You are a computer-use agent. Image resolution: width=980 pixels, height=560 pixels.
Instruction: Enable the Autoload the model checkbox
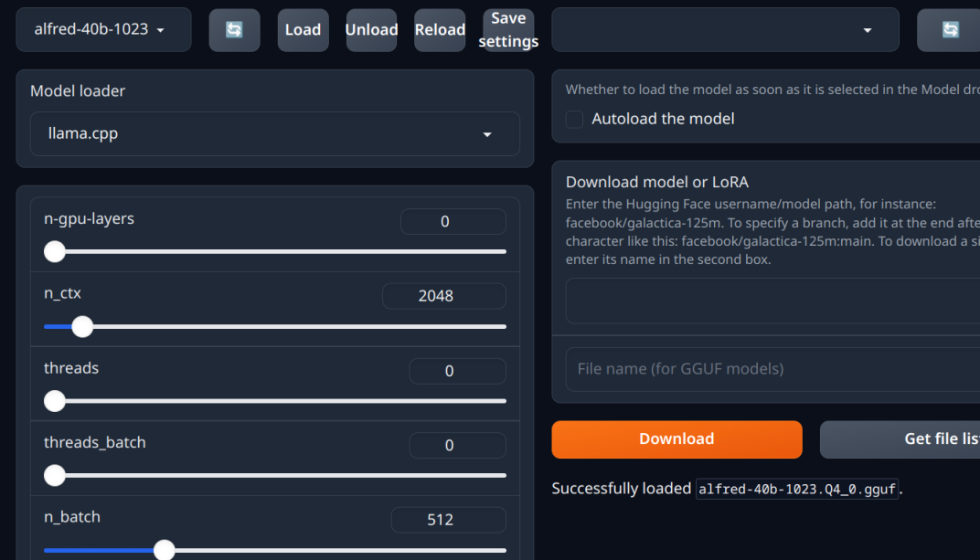coord(575,120)
